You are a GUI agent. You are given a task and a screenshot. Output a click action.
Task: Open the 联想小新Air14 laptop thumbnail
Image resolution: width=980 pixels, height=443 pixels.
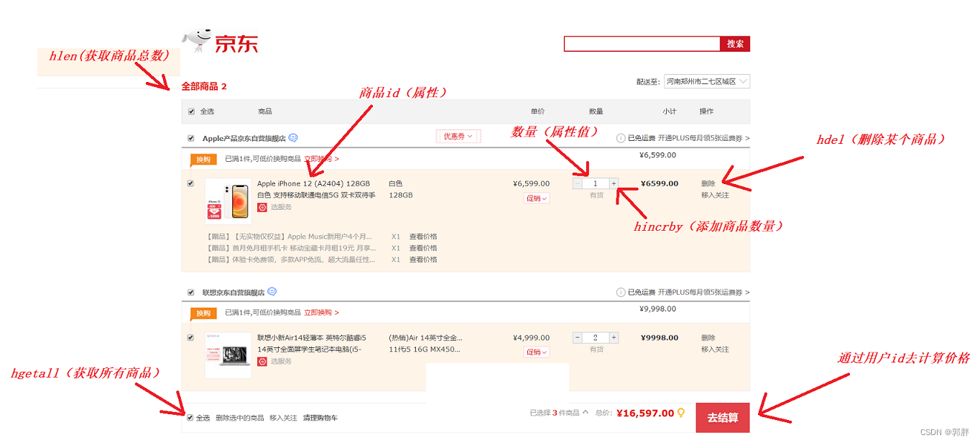click(x=228, y=355)
